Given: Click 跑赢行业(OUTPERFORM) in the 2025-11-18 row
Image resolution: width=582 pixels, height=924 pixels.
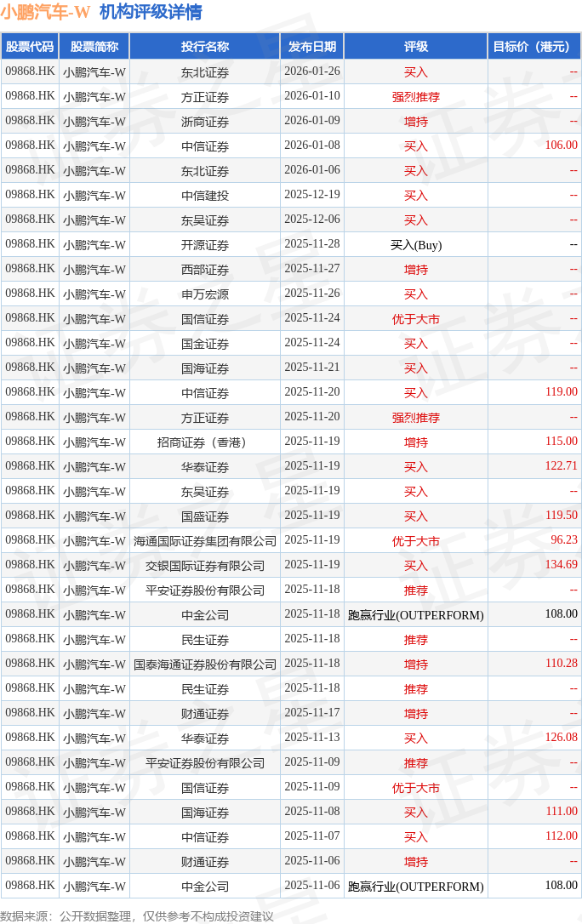Looking at the screenshot, I should 416,615.
